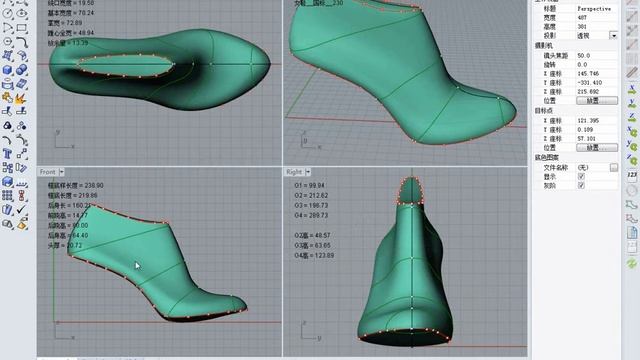Open the Right viewport menu arrow
This screenshot has width=640, height=360.
(308, 172)
